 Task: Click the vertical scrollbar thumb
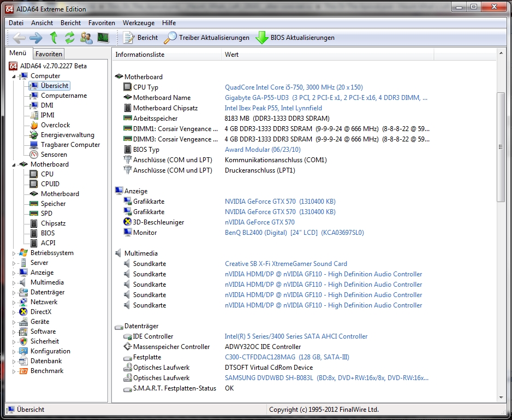(x=501, y=147)
